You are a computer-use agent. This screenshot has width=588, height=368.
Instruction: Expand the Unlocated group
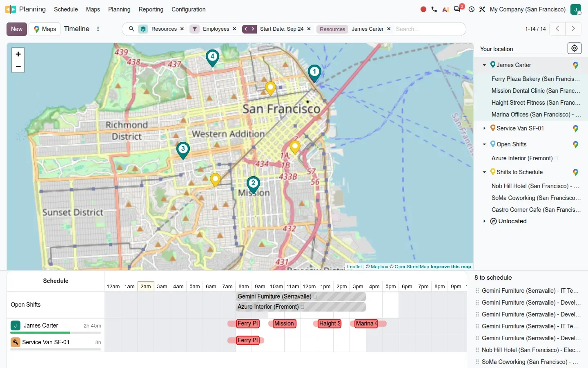click(x=484, y=221)
